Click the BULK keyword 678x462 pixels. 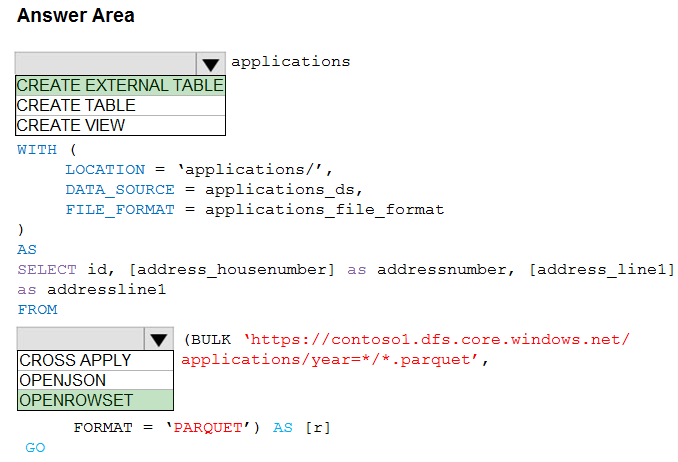tap(211, 340)
